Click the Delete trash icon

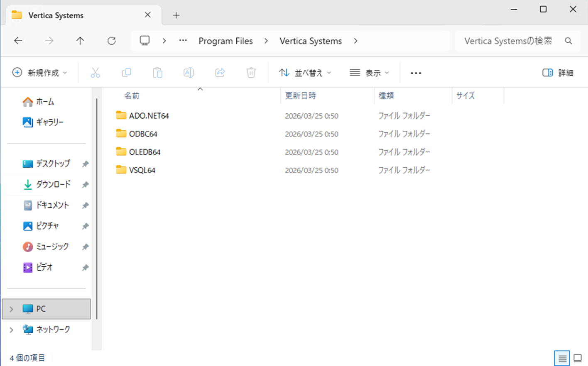(x=251, y=73)
